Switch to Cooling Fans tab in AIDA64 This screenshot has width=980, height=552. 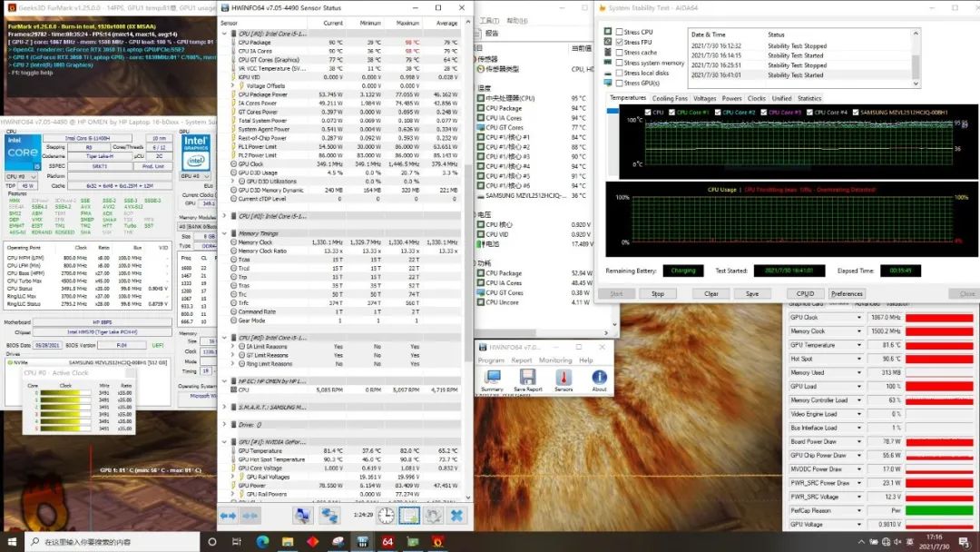coord(670,99)
